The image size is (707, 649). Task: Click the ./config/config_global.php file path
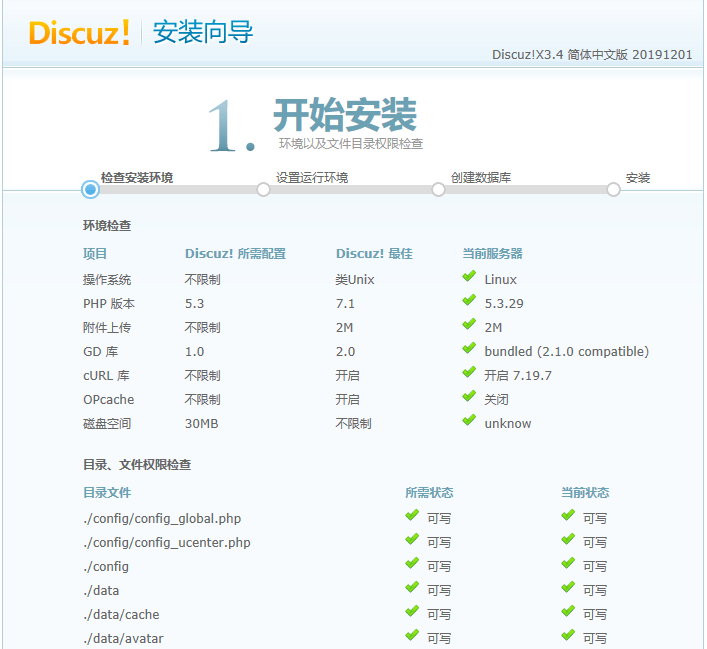[162, 519]
